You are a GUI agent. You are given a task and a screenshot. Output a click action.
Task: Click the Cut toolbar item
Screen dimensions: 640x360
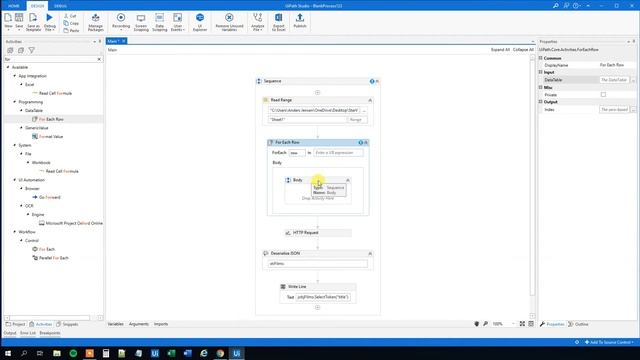[x=71, y=16]
